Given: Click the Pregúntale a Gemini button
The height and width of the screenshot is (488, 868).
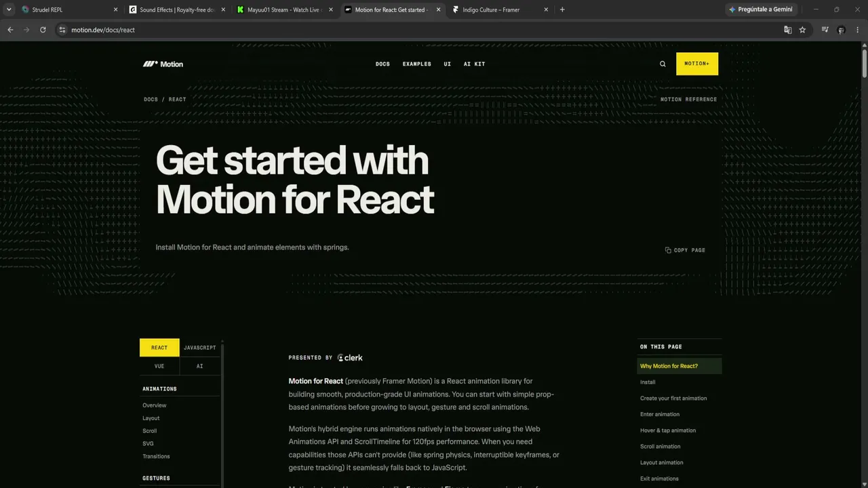Looking at the screenshot, I should (762, 9).
